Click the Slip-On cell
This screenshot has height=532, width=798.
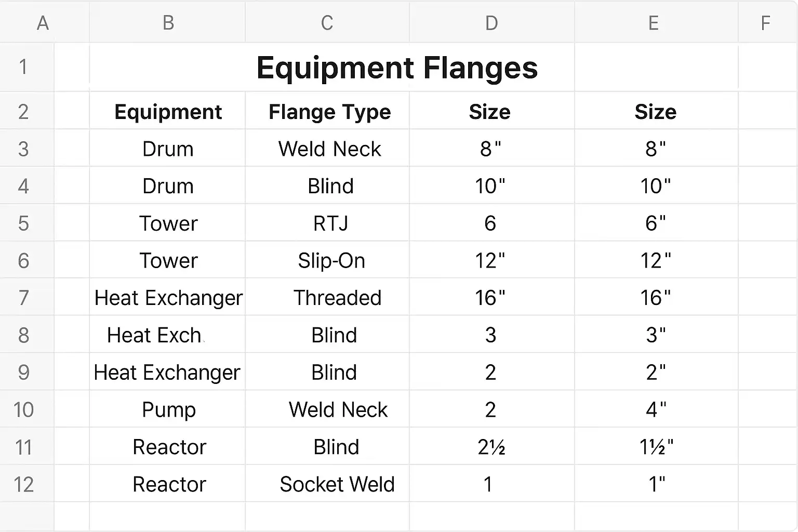pyautogui.click(x=327, y=260)
